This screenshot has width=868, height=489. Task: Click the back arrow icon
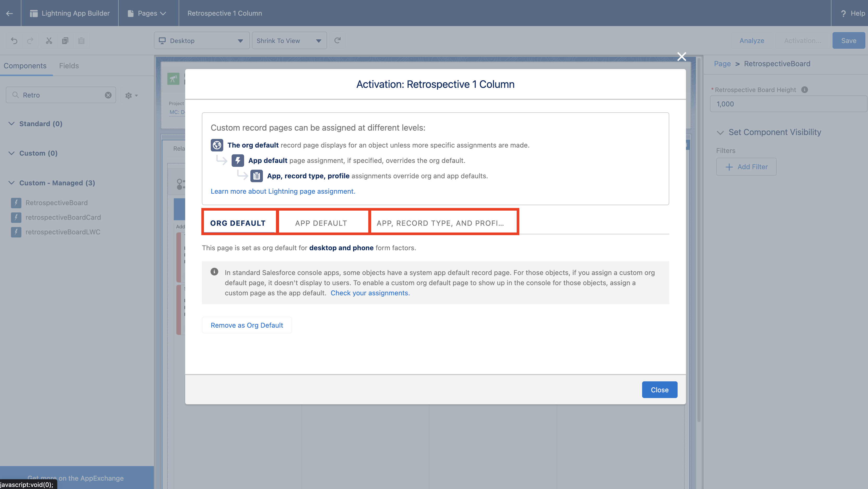pos(9,13)
